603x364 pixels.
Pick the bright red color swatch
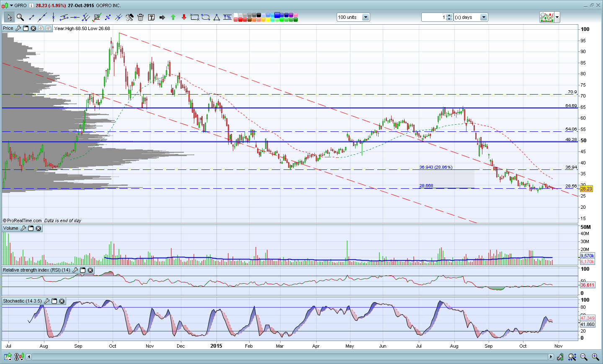(240, 20)
